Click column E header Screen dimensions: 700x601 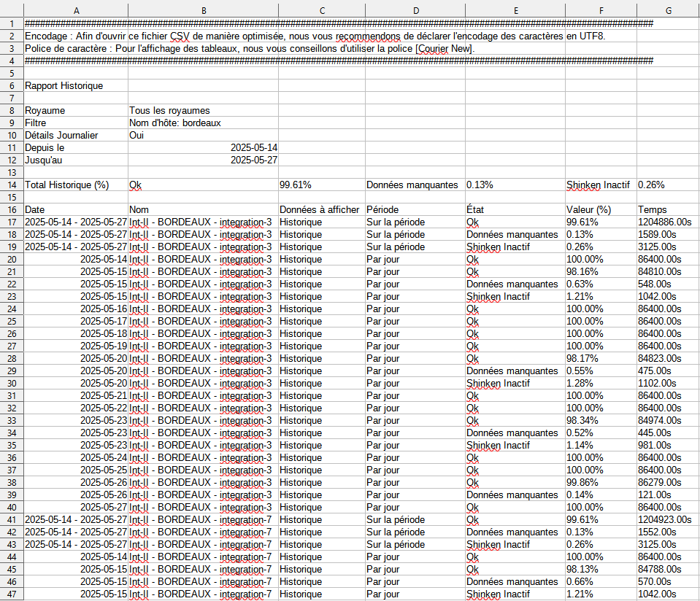click(515, 10)
